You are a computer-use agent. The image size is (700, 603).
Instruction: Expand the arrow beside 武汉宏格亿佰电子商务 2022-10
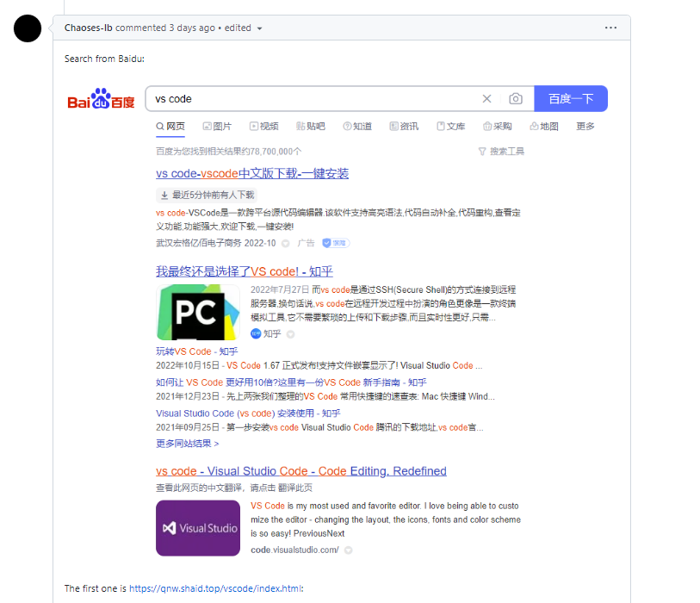pos(286,244)
